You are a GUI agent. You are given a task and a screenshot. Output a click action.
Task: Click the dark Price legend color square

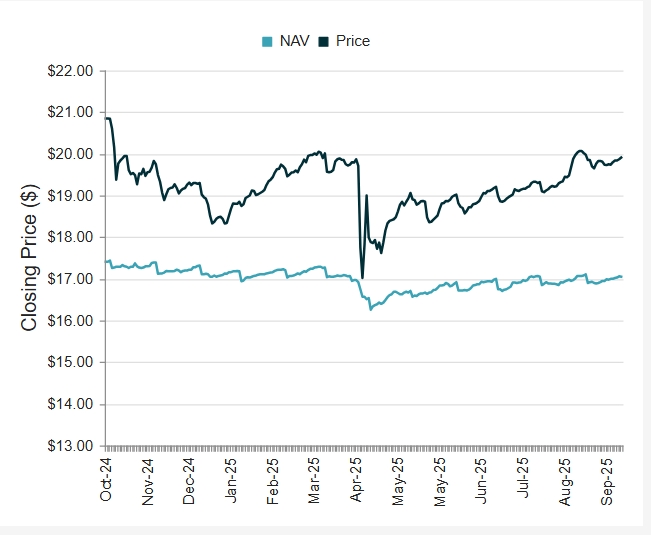[x=325, y=42]
